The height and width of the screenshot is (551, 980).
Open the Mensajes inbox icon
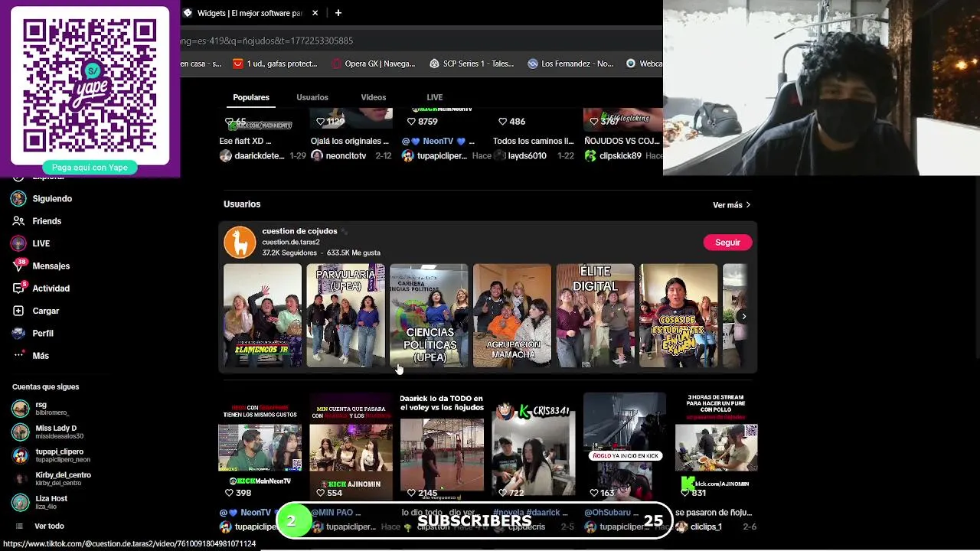(18, 266)
